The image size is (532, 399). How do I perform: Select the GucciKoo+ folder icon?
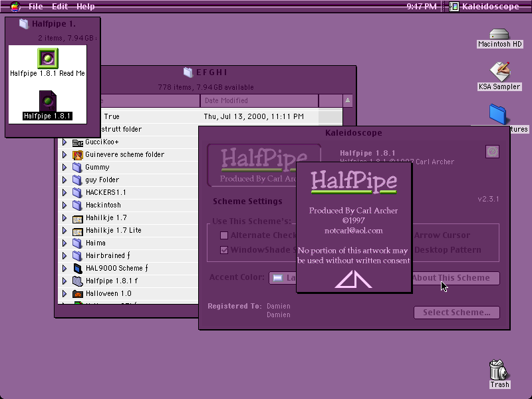point(78,142)
